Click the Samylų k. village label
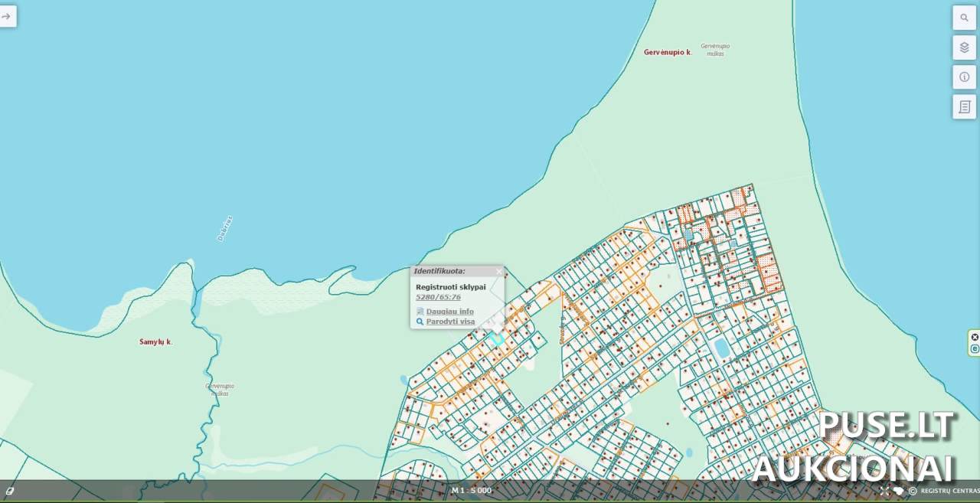 (x=155, y=341)
